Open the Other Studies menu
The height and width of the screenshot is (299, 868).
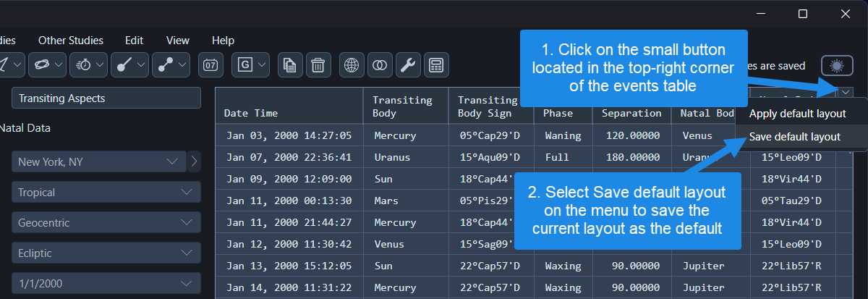(71, 41)
